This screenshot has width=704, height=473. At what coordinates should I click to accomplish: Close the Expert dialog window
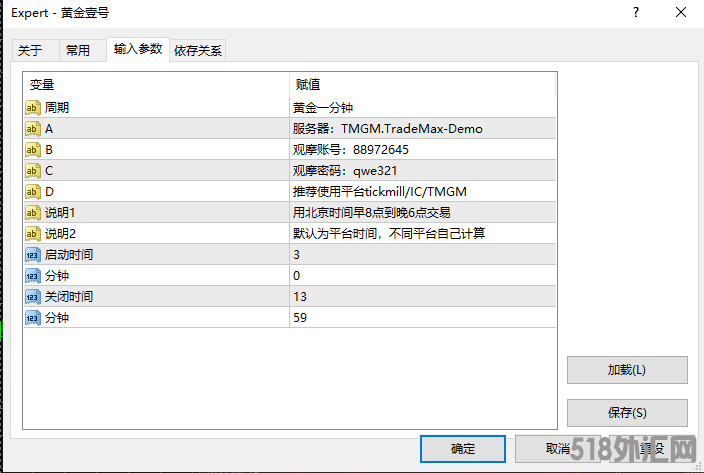(681, 12)
